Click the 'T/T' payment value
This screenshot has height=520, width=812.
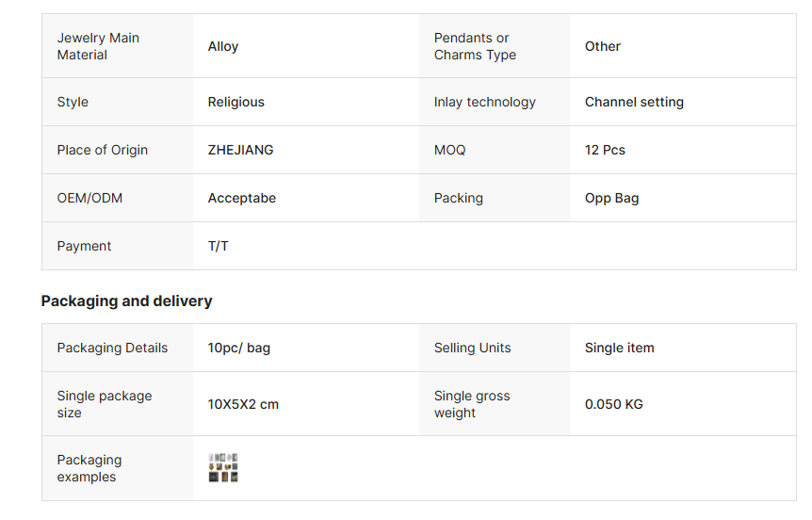219,246
